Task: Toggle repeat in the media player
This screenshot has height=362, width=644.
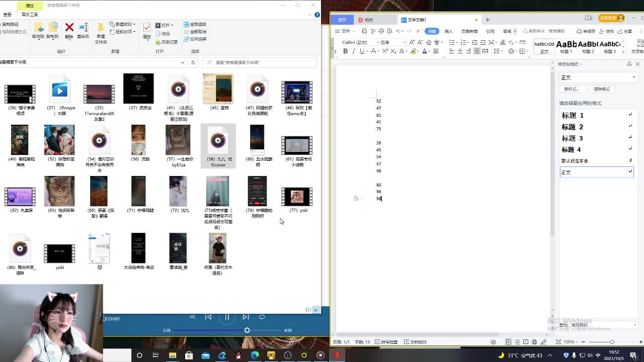Action: click(x=262, y=317)
